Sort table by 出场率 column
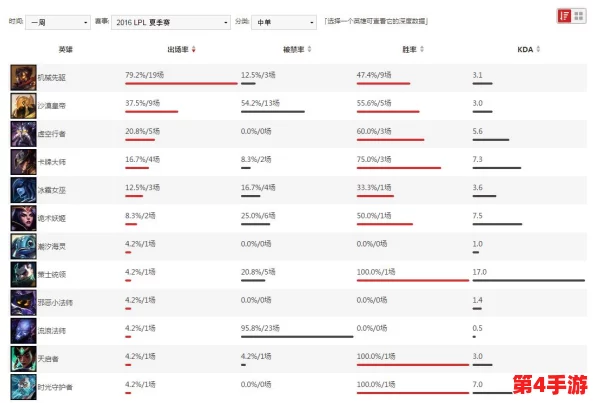This screenshot has height=403, width=594. click(181, 49)
